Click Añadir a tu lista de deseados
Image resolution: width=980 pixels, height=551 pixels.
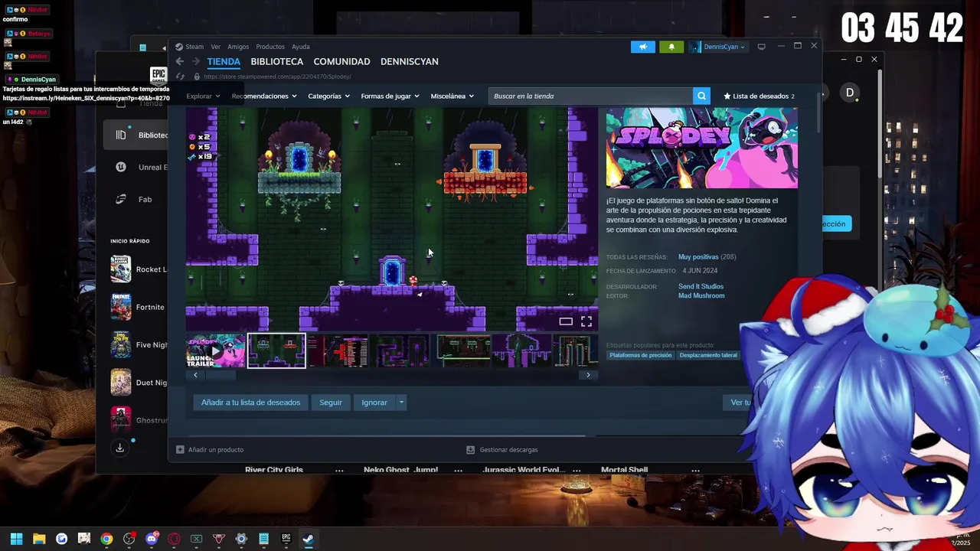250,403
